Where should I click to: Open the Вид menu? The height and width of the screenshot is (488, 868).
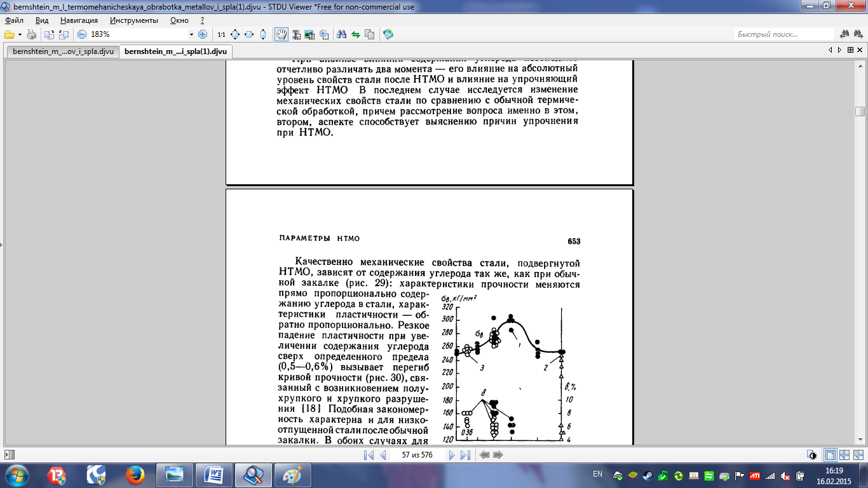pos(42,20)
